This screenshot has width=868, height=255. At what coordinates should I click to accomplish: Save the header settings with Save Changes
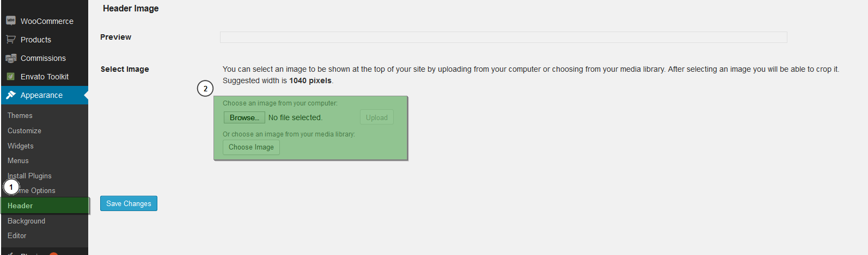point(129,203)
